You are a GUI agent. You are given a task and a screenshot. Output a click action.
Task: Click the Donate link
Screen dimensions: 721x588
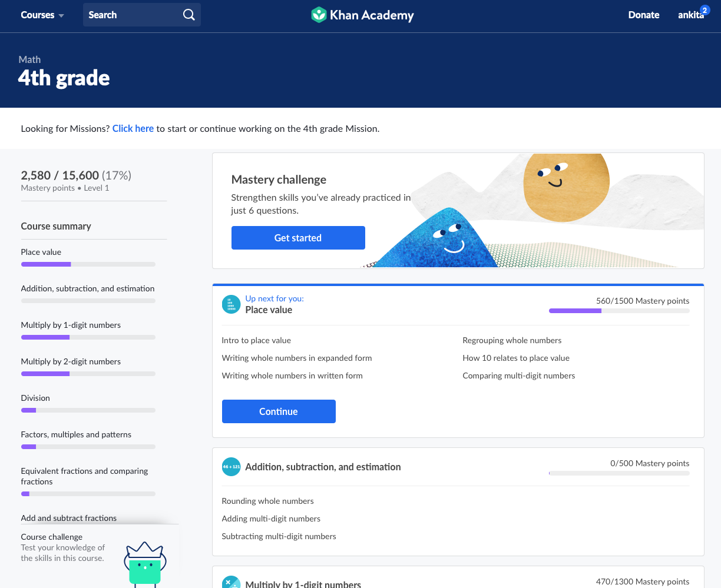point(644,15)
